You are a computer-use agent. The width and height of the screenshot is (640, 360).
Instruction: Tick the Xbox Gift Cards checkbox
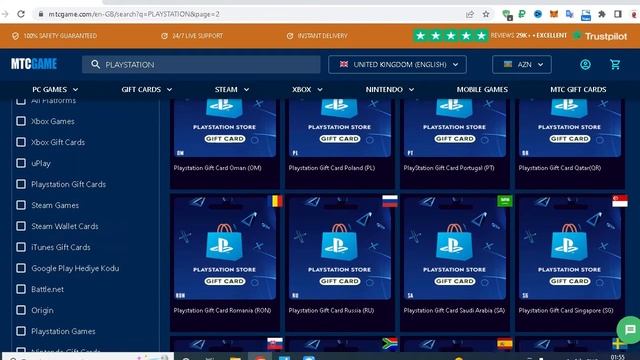coord(21,142)
